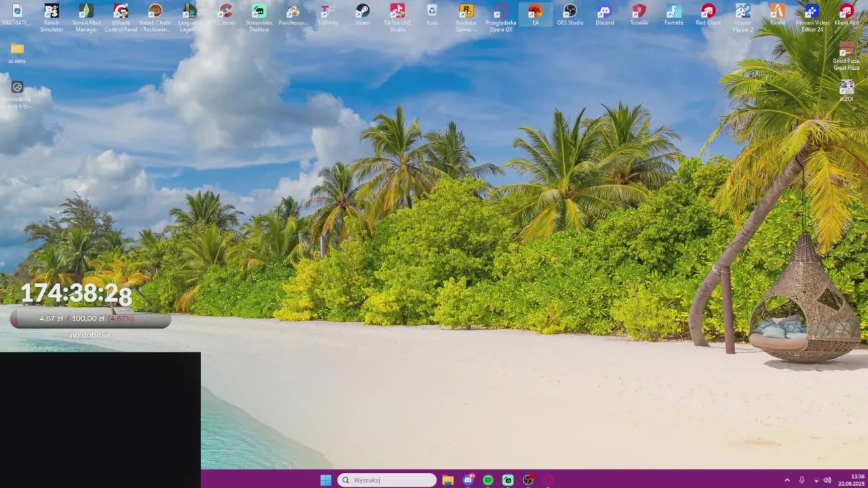Select TotalAV desktop shortcut

tap(639, 15)
